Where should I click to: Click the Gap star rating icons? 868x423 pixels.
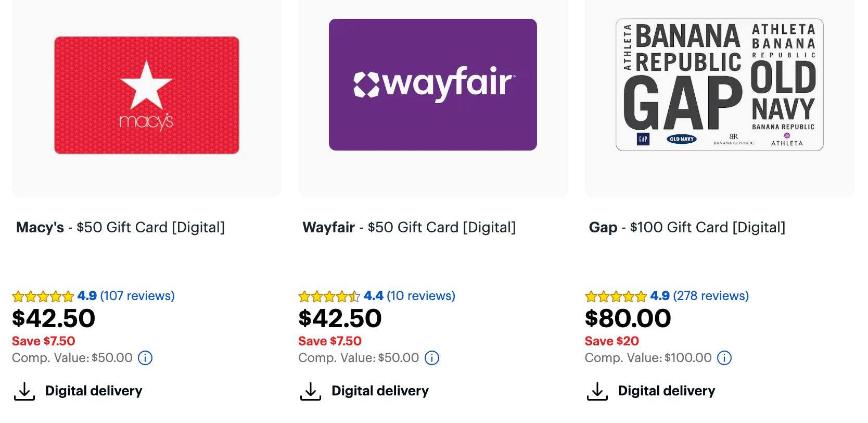click(616, 296)
